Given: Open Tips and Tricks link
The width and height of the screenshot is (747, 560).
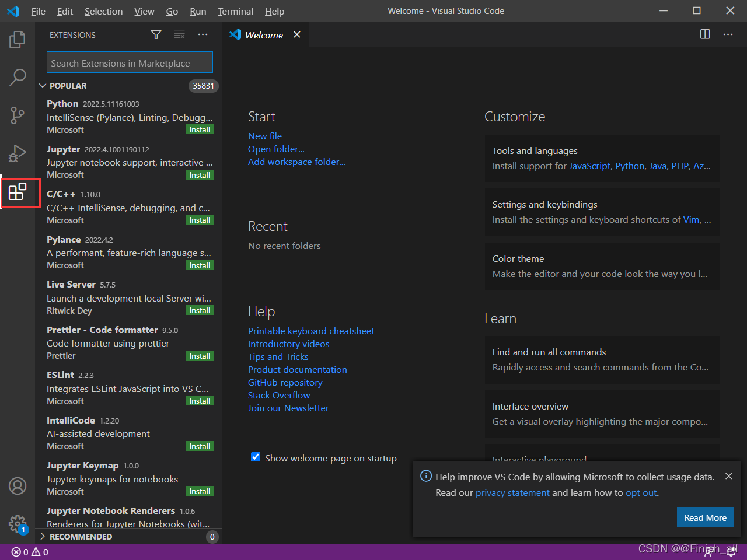Looking at the screenshot, I should [278, 356].
